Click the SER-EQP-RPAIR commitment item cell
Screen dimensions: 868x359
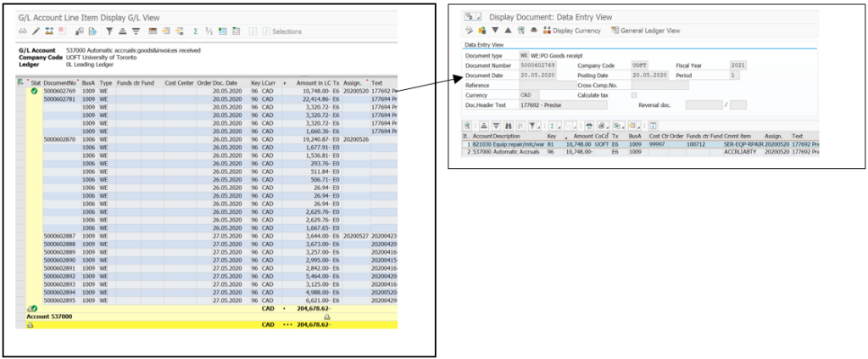[x=743, y=144]
